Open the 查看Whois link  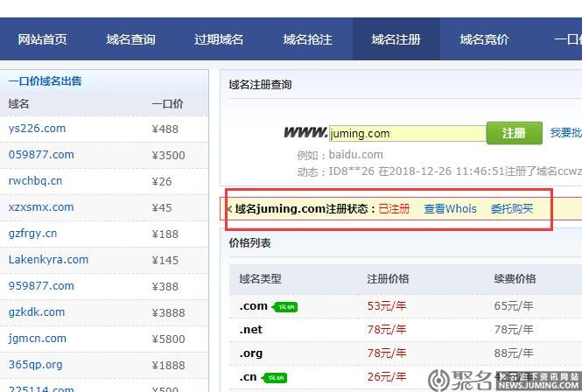[x=450, y=208]
